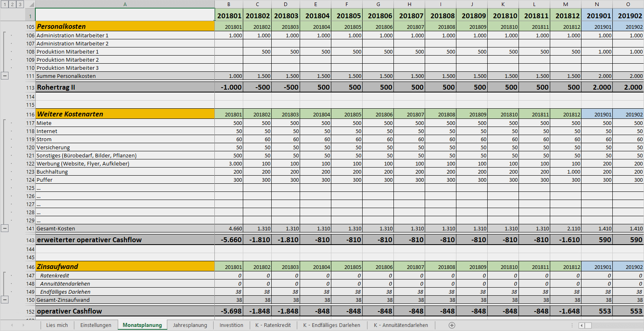Image resolution: width=644 pixels, height=331 pixels.
Task: Click the select-all corner triangle
Action: (x=31, y=5)
